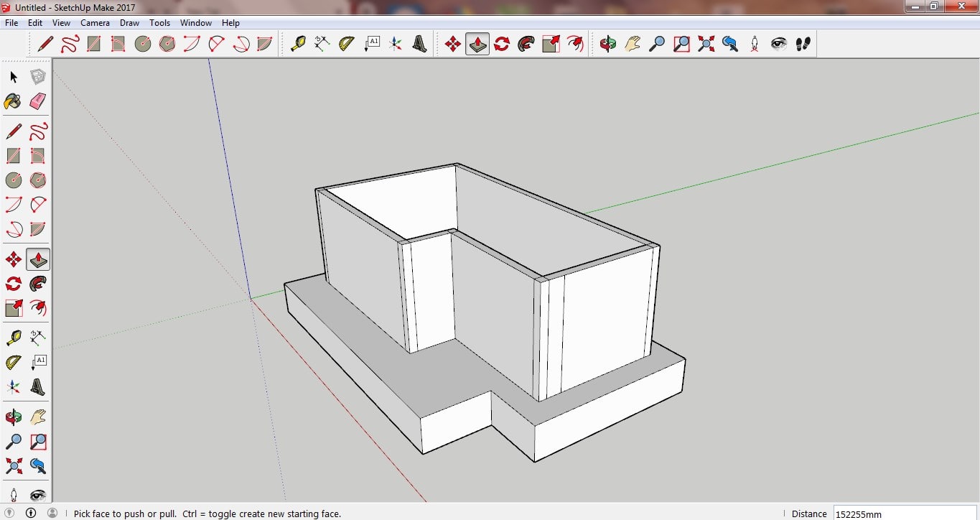The height and width of the screenshot is (520, 980).
Task: Select the 3D Text tool in the top toolbar
Action: 420,44
